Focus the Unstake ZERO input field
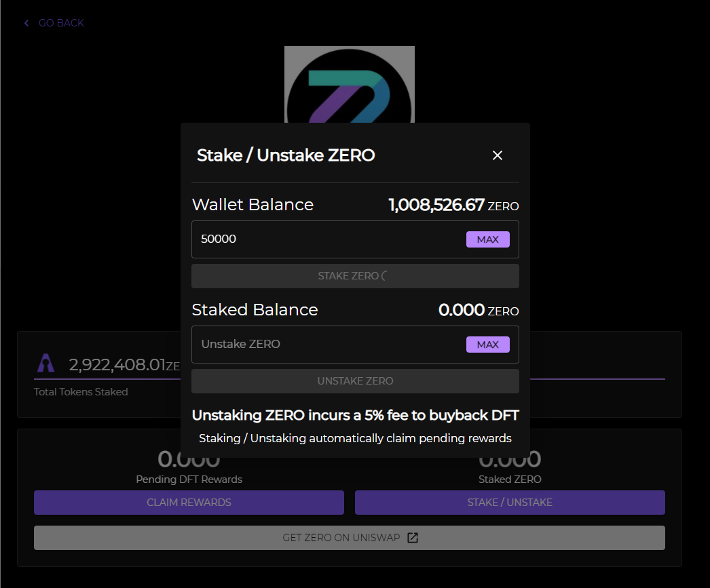The width and height of the screenshot is (710, 588). pos(326,345)
